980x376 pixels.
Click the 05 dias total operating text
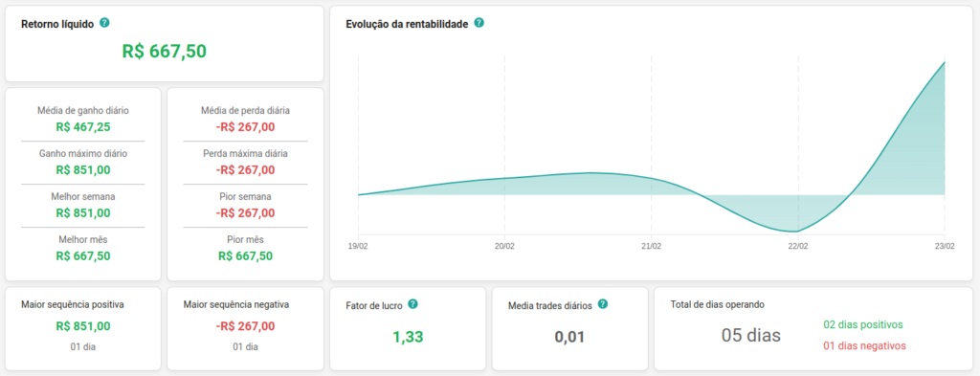[751, 336]
